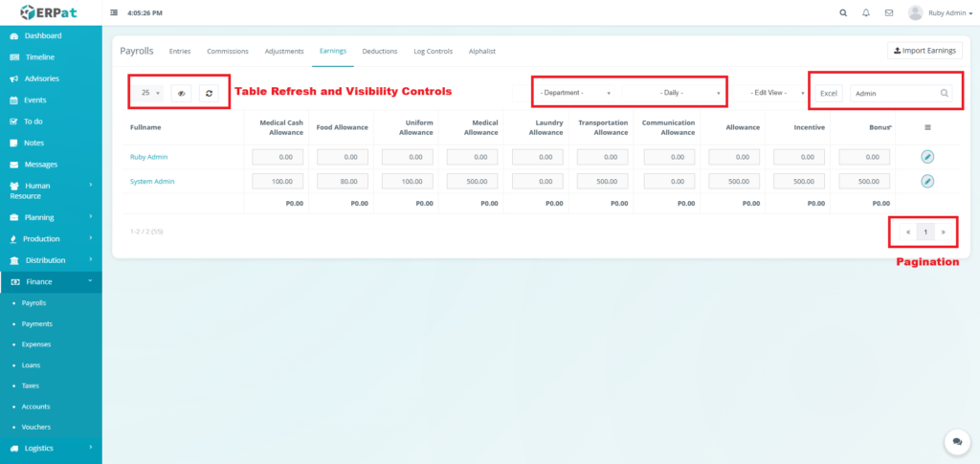Toggle column visibility with the eye icon

[182, 93]
